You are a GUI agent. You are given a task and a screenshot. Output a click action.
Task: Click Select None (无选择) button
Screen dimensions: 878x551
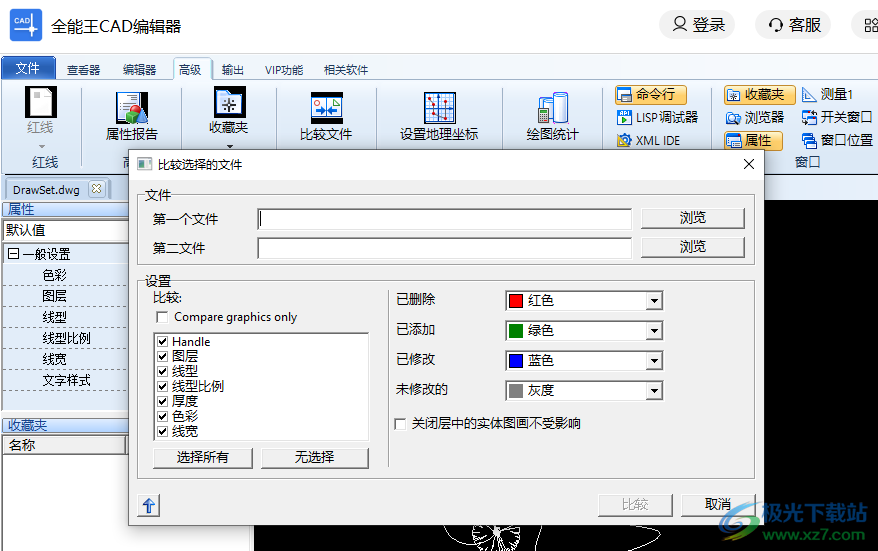[x=315, y=457]
